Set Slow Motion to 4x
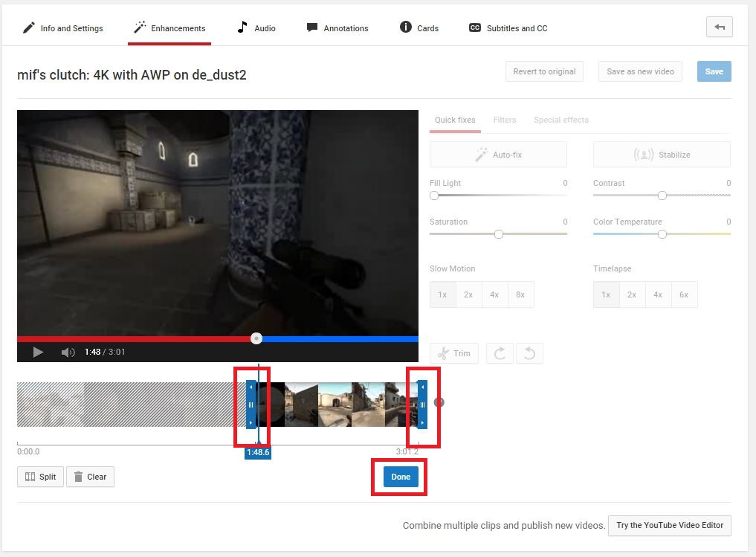Screen dimensions: 756x557 click(x=494, y=294)
